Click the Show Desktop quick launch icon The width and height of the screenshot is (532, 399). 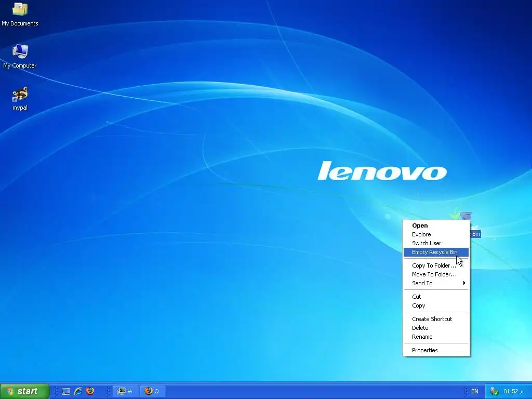coord(66,391)
